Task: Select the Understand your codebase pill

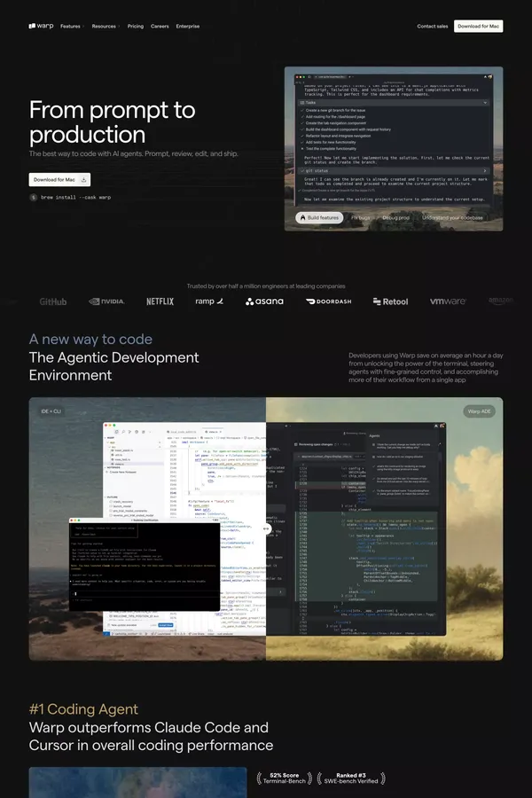Action: pyautogui.click(x=452, y=218)
